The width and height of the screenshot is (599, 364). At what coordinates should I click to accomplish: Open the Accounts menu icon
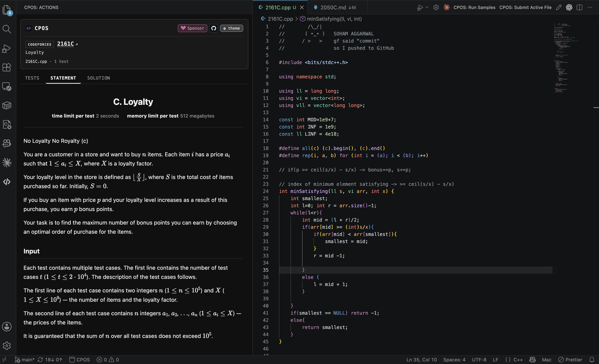point(7,327)
